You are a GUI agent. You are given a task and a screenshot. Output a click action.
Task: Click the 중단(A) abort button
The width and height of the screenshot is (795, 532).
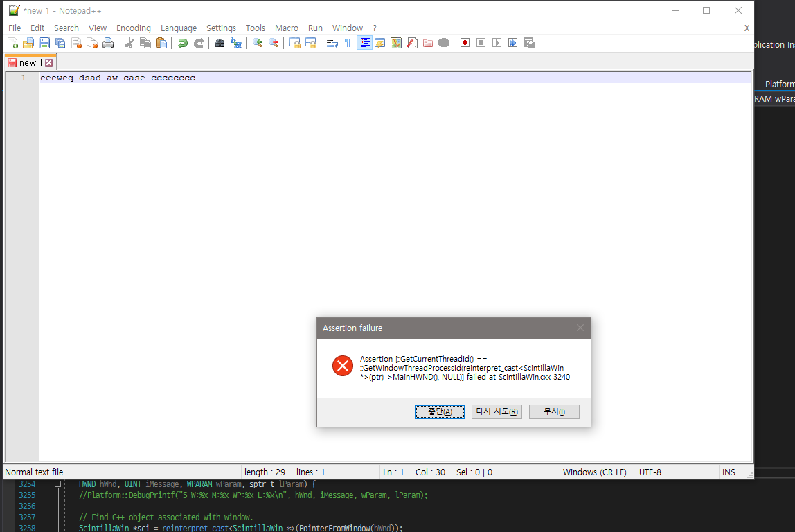[440, 411]
